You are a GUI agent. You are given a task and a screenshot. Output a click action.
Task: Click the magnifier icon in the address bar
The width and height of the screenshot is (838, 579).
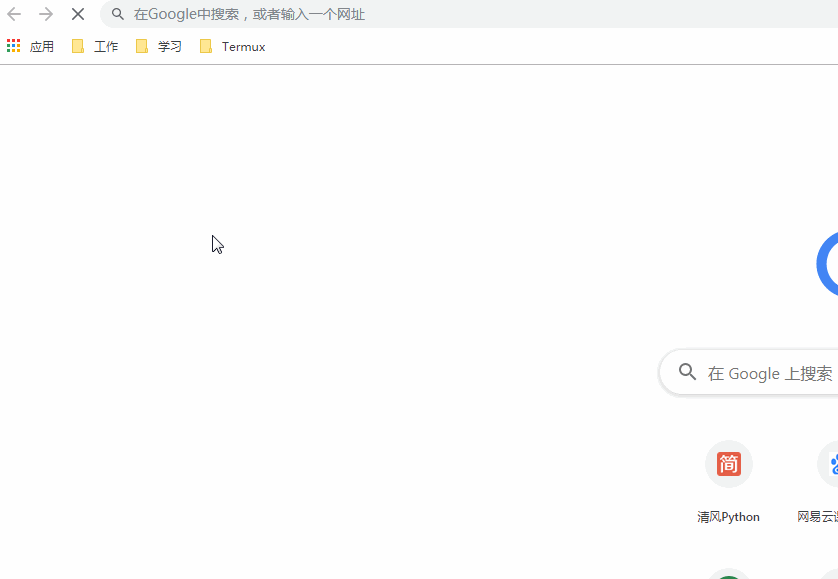coord(118,14)
